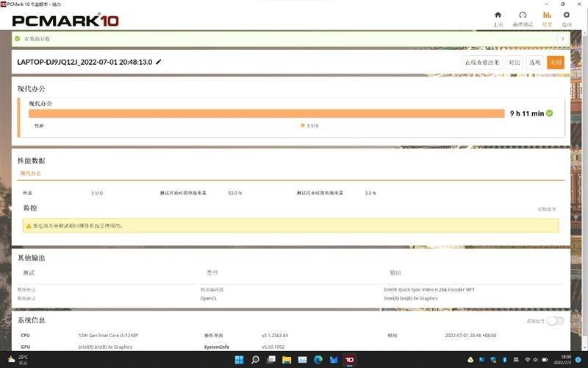
Task: Open taskbar Search magnifier icon
Action: click(x=255, y=360)
